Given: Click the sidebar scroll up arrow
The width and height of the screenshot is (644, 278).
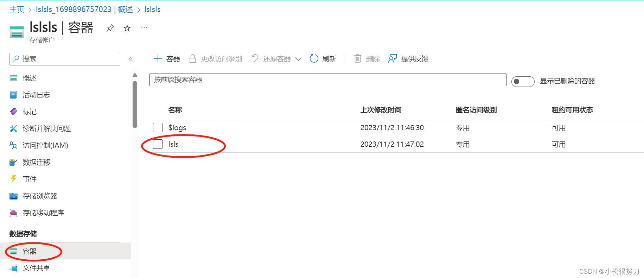Looking at the screenshot, I should (135, 75).
